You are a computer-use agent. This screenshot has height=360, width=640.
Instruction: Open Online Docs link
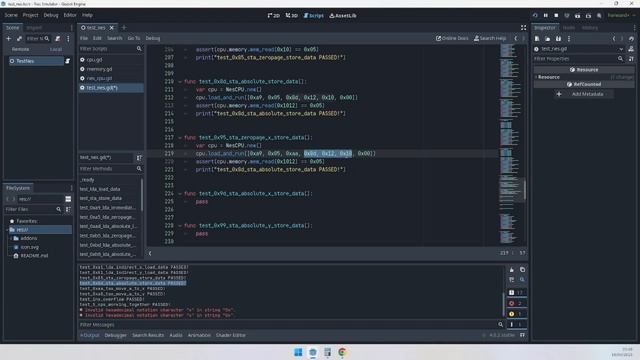(452, 38)
